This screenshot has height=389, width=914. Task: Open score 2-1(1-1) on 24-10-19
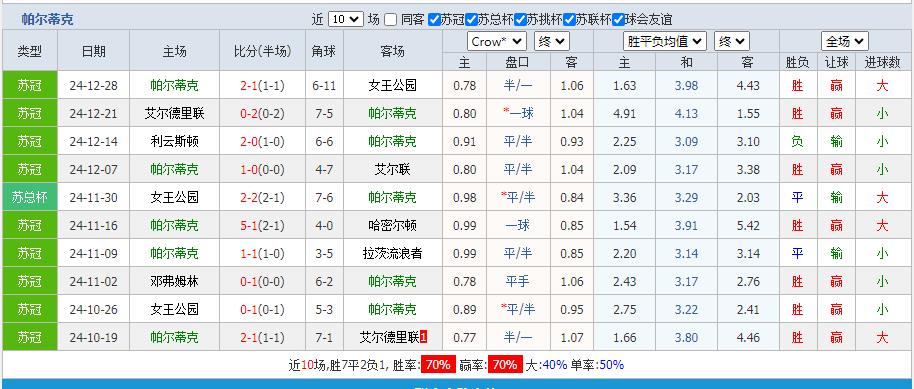click(x=262, y=338)
